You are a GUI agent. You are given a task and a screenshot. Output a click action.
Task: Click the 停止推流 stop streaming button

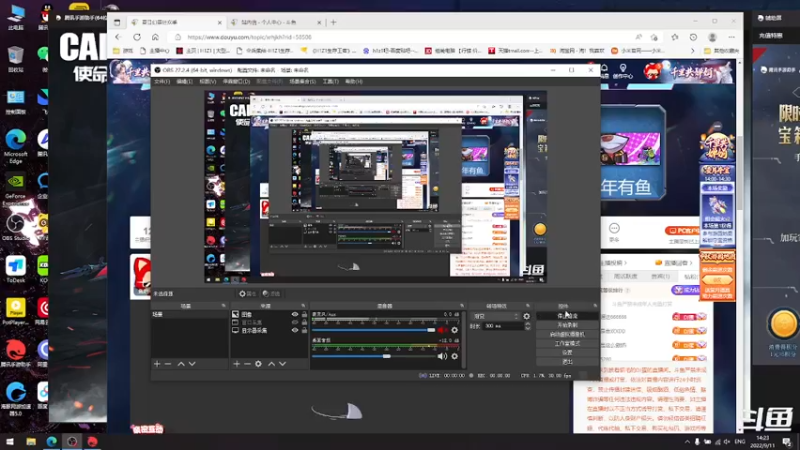[x=567, y=316]
